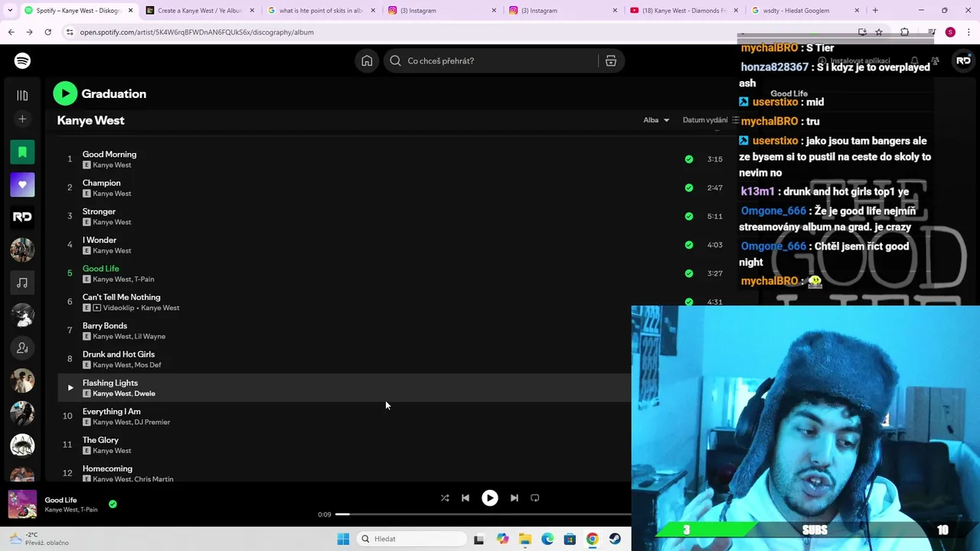Click the taskbar Hledat search box
This screenshot has width=980, height=551.
pos(412,539)
